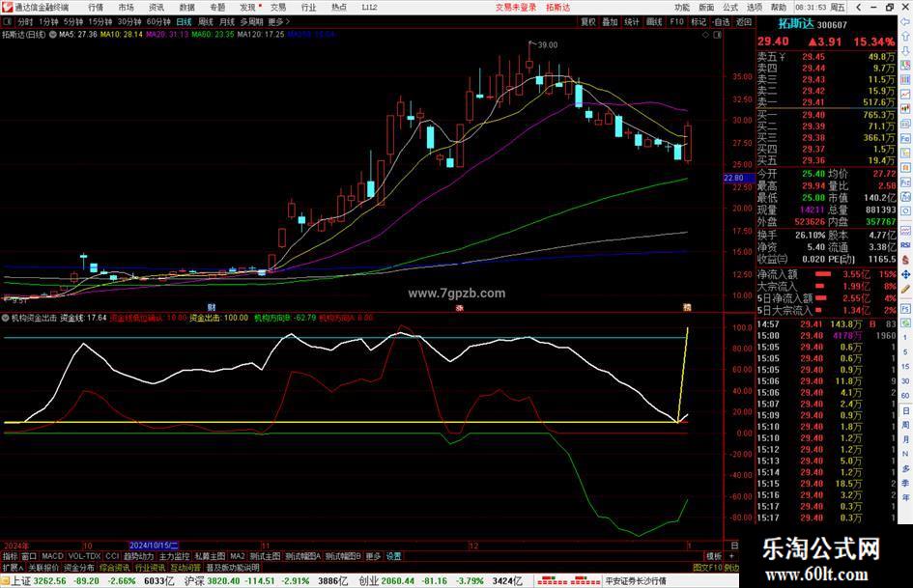Open the 市场 menu
The width and height of the screenshot is (913, 588).
pos(126,8)
